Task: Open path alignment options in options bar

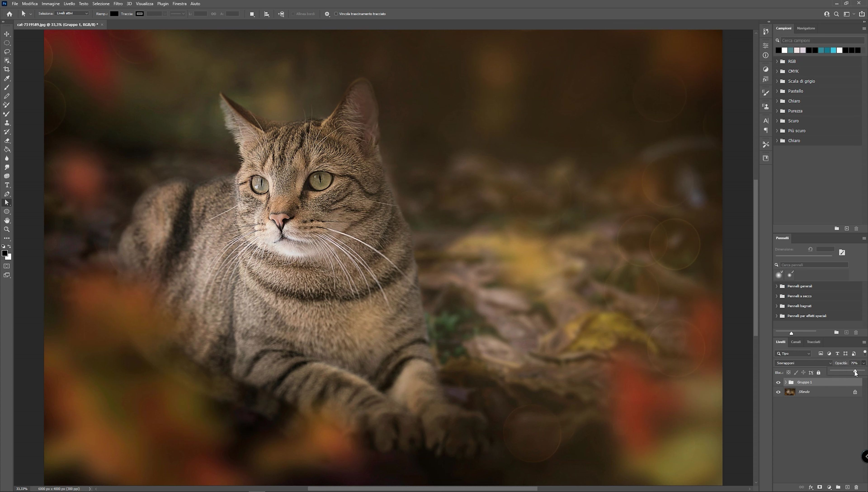Action: click(x=267, y=14)
